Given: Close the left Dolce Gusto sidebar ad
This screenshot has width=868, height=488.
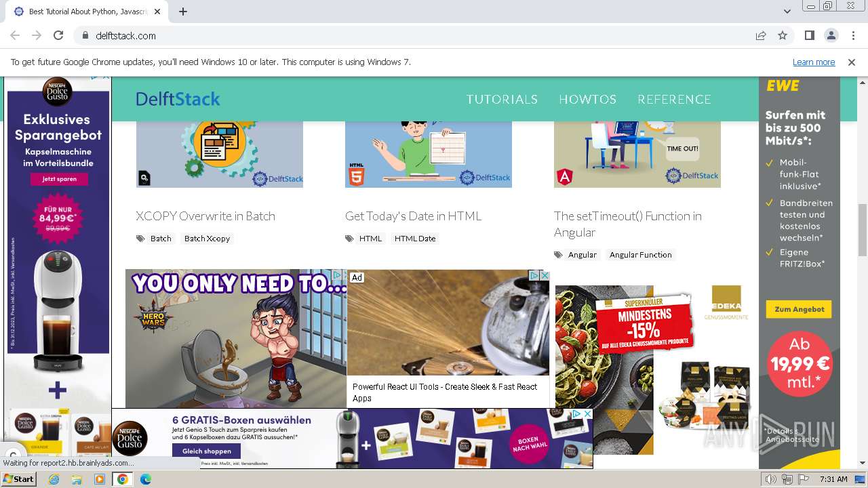Looking at the screenshot, I should 106,77.
